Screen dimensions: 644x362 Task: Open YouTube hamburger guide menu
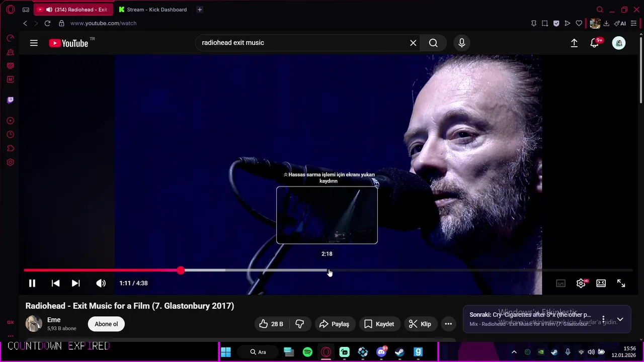pos(34,43)
